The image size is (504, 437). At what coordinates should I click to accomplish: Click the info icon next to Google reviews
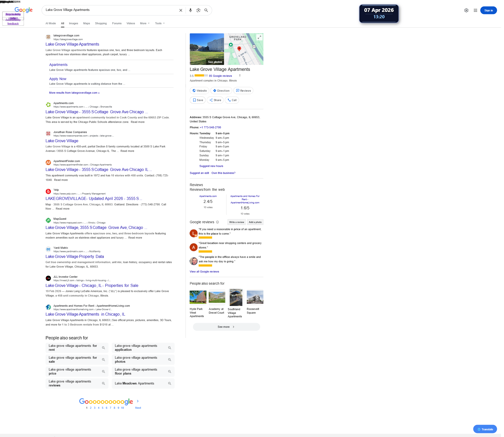coord(217,222)
